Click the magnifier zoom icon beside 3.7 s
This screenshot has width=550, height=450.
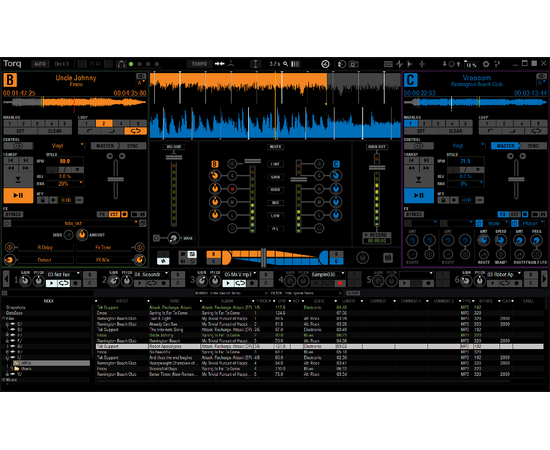coord(286,64)
